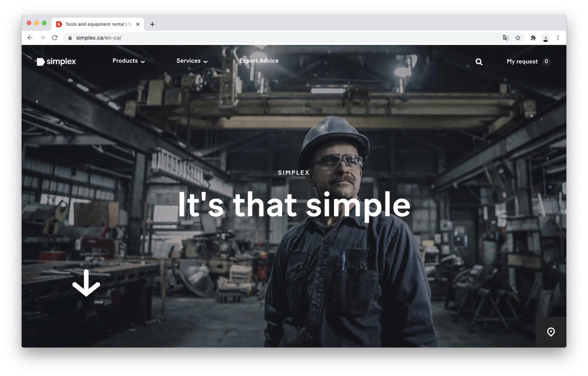Select the Tools and equipment rental tab
Image resolution: width=588 pixels, height=376 pixels.
(x=98, y=24)
